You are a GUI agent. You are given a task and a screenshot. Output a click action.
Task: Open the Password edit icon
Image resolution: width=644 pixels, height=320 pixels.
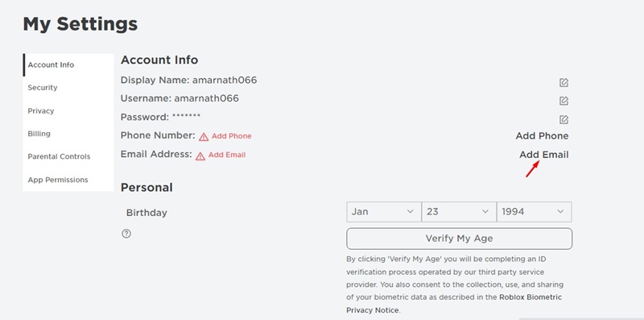(564, 119)
